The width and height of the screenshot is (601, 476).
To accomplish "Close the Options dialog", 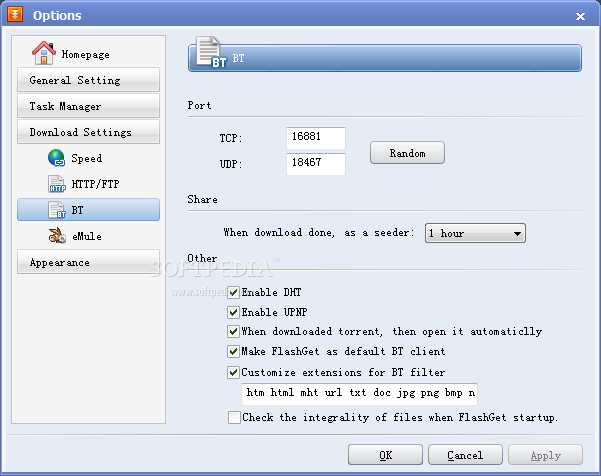I will click(580, 16).
